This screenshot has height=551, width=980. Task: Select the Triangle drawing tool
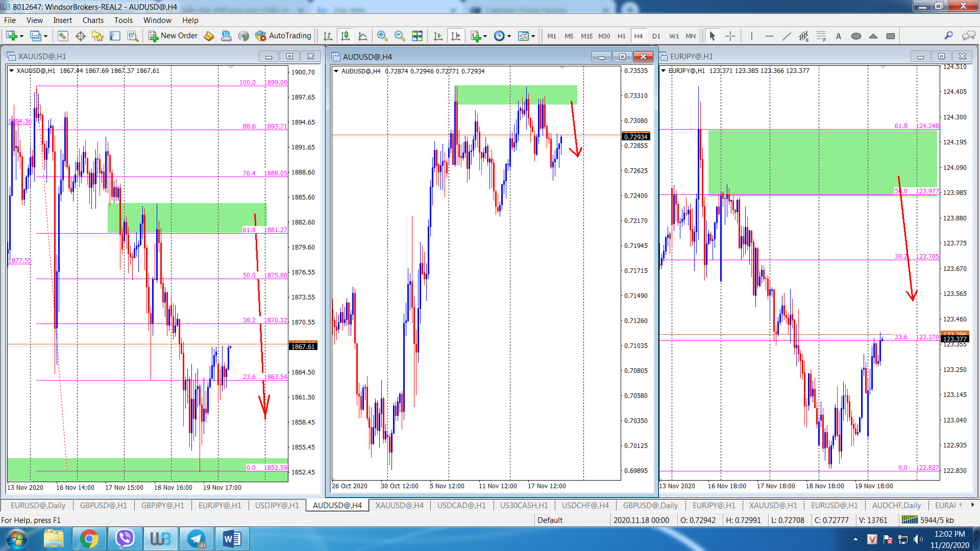(x=873, y=36)
